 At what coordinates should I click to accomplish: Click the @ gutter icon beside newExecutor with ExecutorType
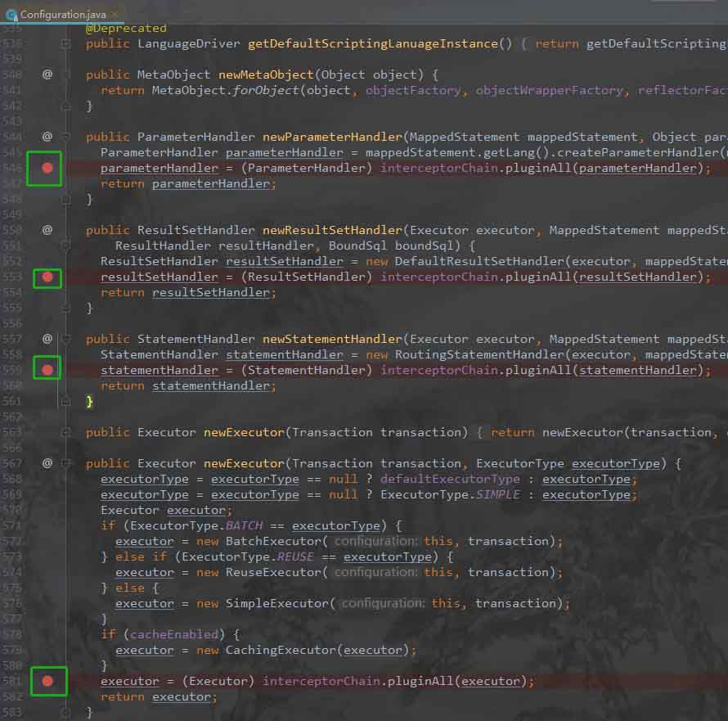point(47,463)
